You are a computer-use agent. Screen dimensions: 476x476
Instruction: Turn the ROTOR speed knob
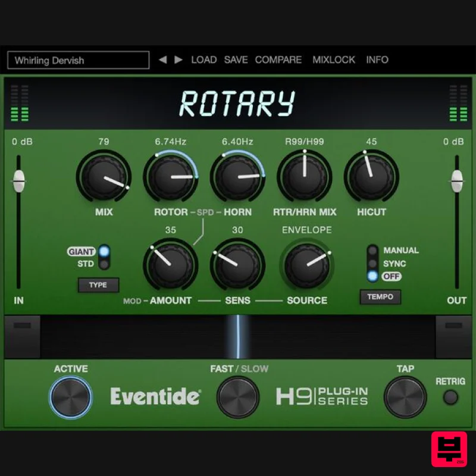(x=171, y=177)
